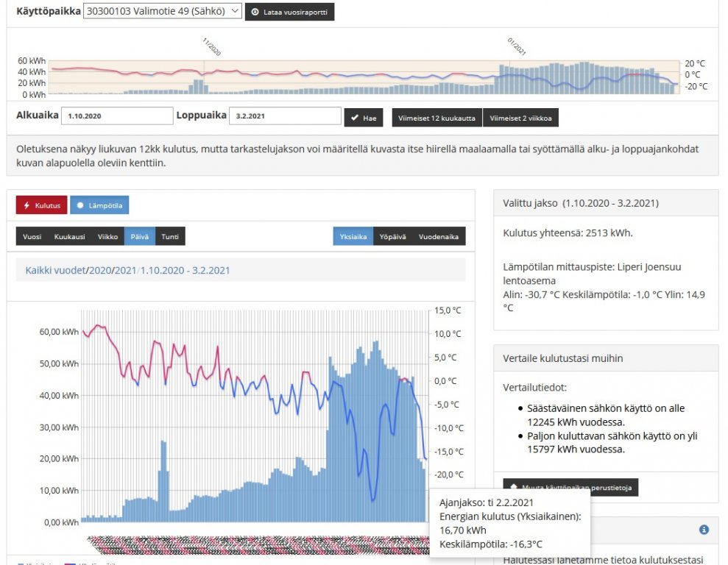
Task: Open the Käyttöpaikka dropdown
Action: click(163, 12)
